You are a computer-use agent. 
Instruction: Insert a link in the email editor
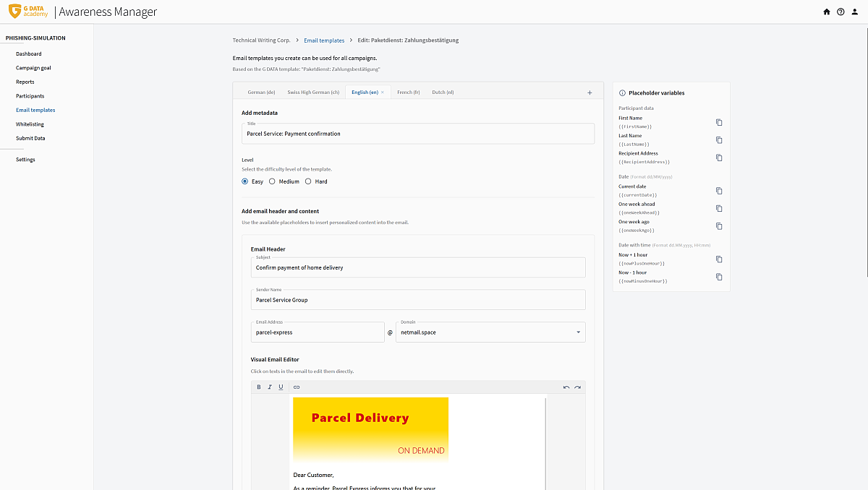(296, 387)
